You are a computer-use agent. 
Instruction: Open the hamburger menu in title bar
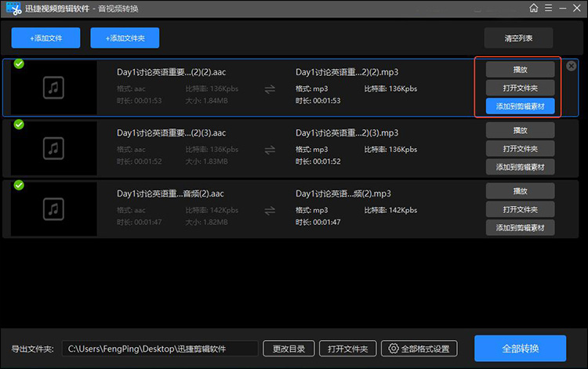click(x=547, y=8)
